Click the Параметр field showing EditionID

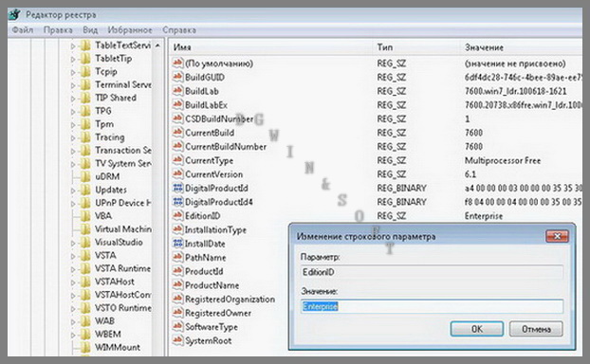pyautogui.click(x=432, y=272)
